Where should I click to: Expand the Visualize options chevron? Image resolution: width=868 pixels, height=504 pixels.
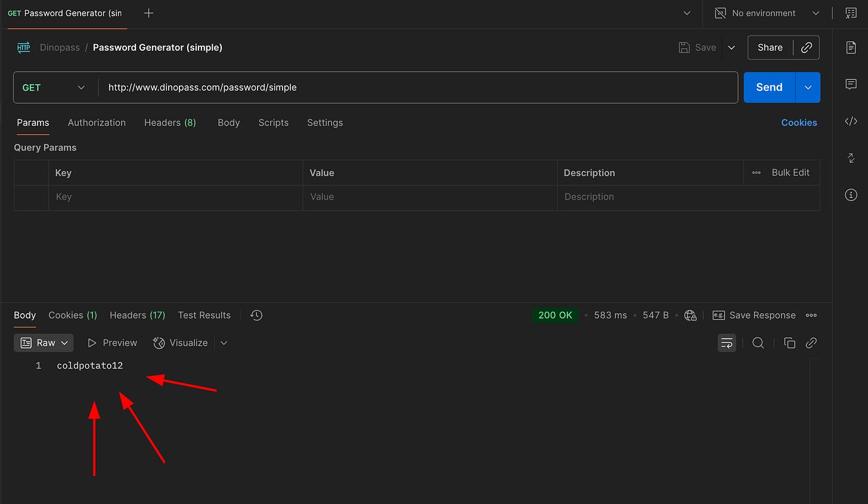click(x=224, y=343)
